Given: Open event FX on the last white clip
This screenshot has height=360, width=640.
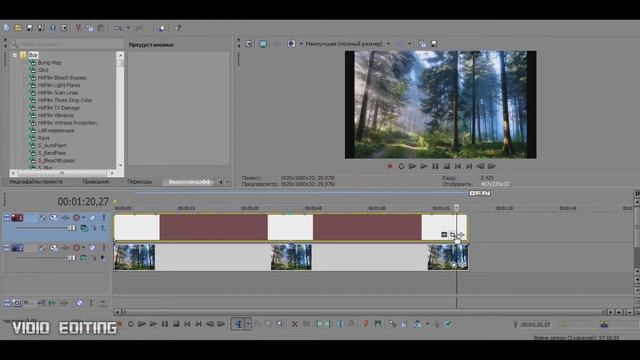Looking at the screenshot, I should click(461, 234).
